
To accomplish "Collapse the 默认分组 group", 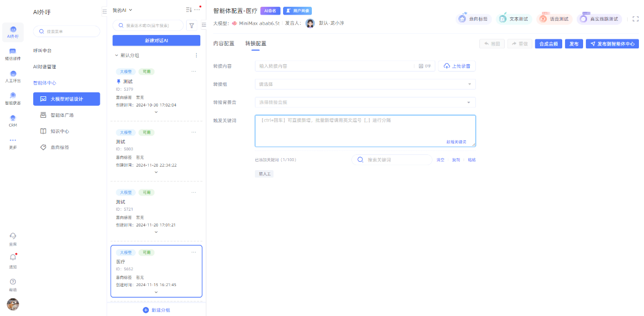I will point(117,55).
